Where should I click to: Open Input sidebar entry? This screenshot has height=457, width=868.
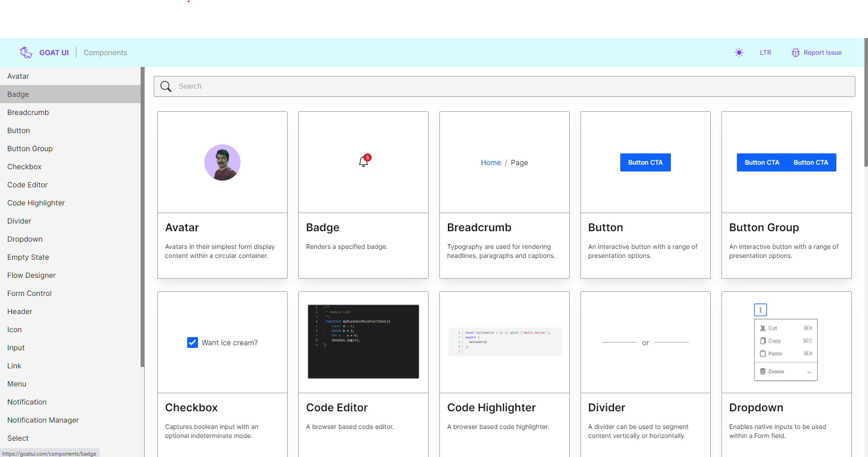click(x=70, y=348)
